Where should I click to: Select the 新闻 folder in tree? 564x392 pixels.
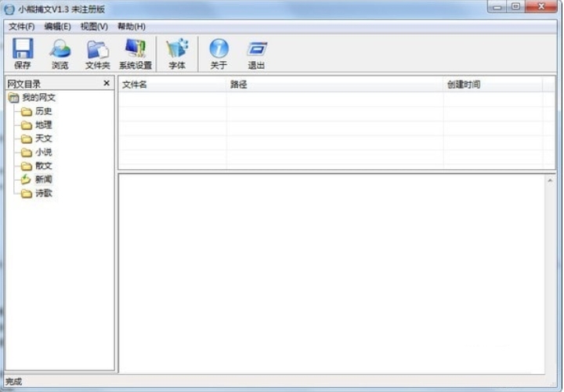coord(44,179)
